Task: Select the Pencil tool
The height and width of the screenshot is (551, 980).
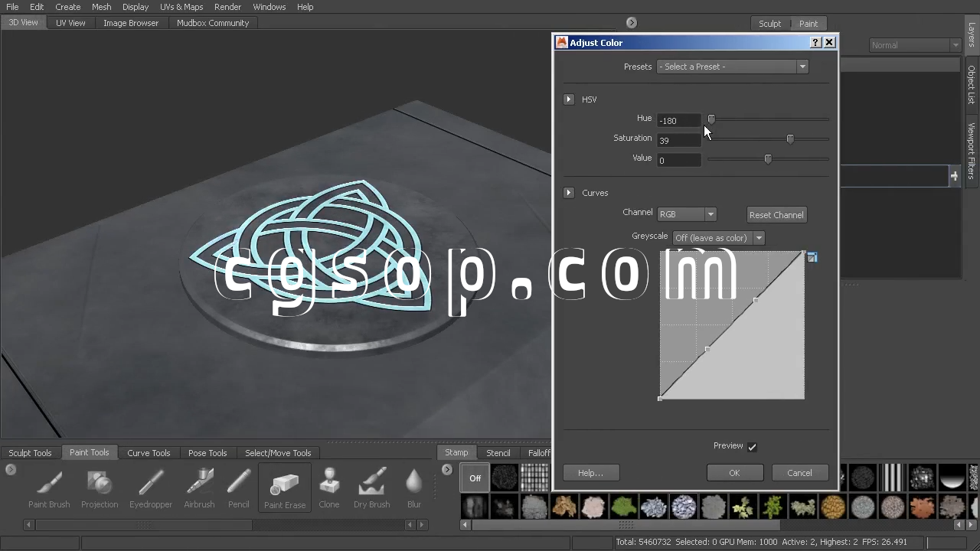Action: coord(239,488)
